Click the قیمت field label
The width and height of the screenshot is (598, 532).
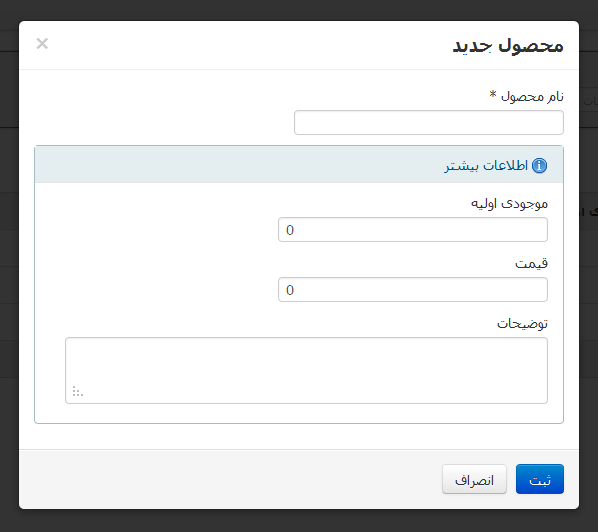pyautogui.click(x=531, y=263)
